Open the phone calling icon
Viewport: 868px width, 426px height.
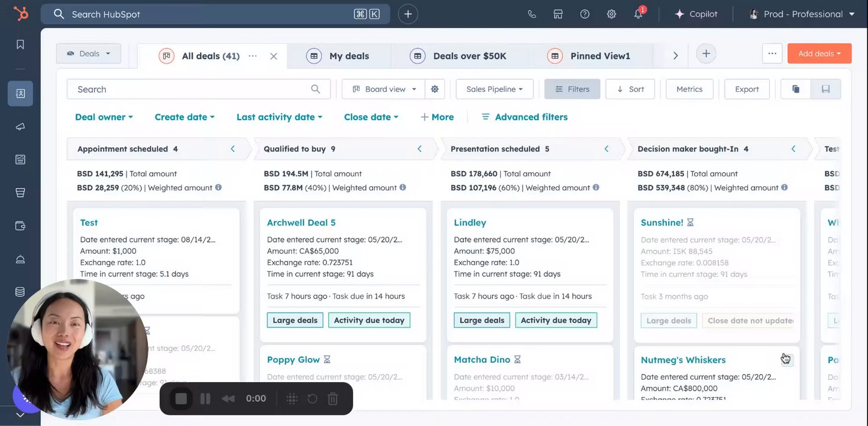(x=532, y=14)
